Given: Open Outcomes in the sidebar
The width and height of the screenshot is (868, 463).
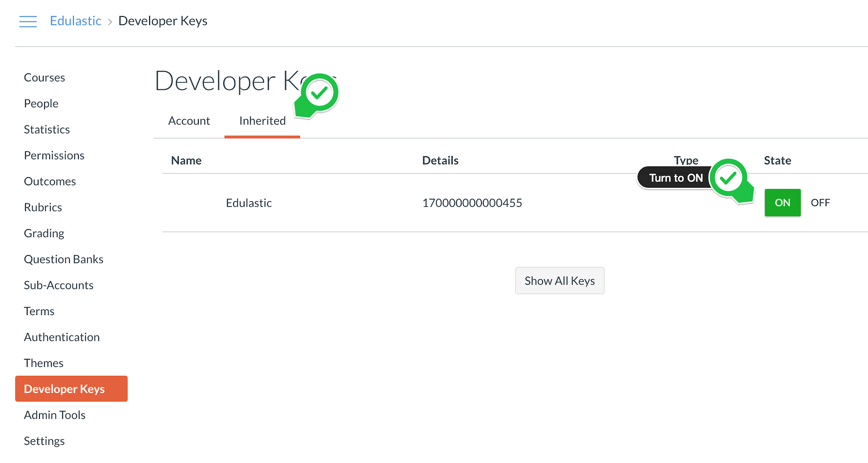Looking at the screenshot, I should point(50,181).
